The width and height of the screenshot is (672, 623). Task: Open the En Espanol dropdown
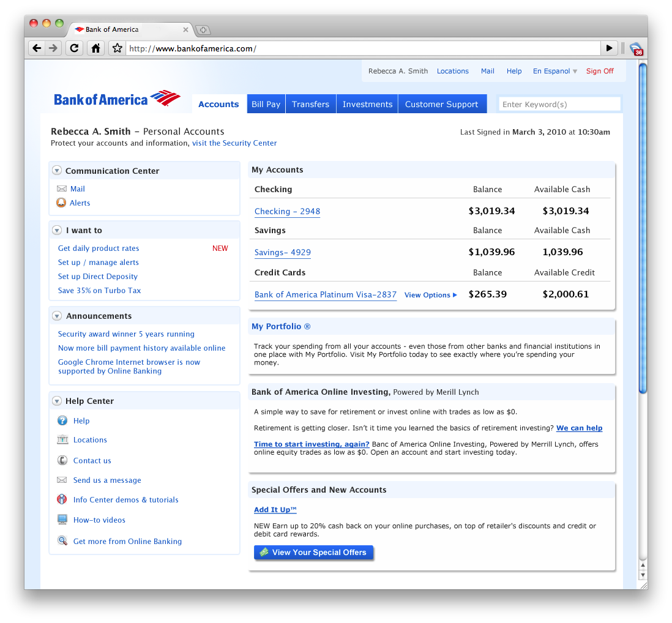click(x=554, y=71)
